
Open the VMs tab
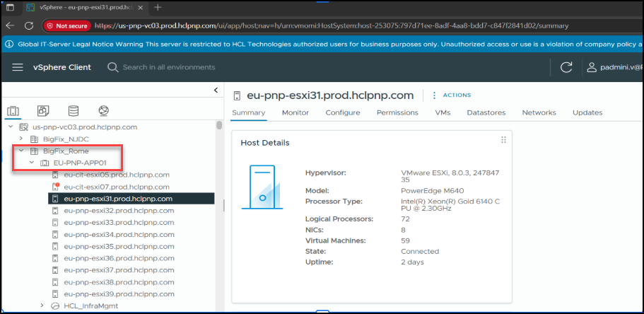443,112
